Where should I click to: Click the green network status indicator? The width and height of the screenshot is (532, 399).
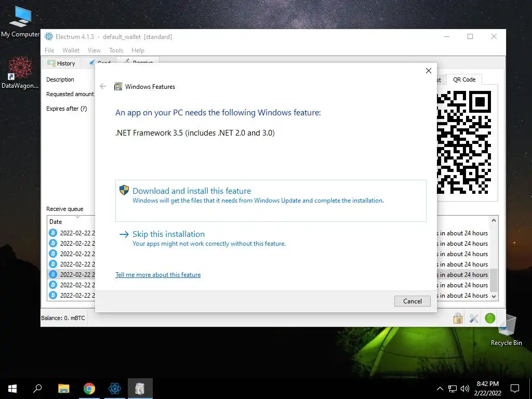click(x=490, y=318)
